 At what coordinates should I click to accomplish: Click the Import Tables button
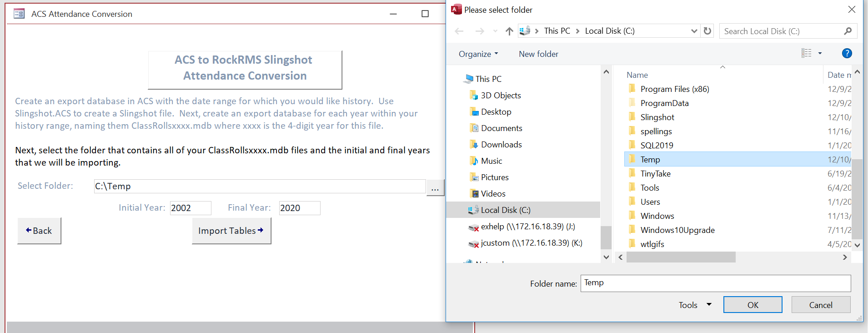click(231, 231)
